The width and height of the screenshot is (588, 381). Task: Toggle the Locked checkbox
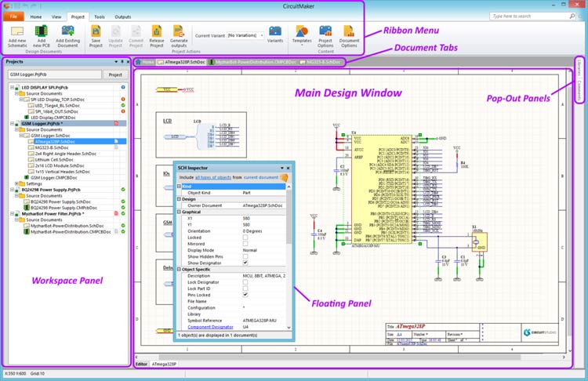pos(245,238)
